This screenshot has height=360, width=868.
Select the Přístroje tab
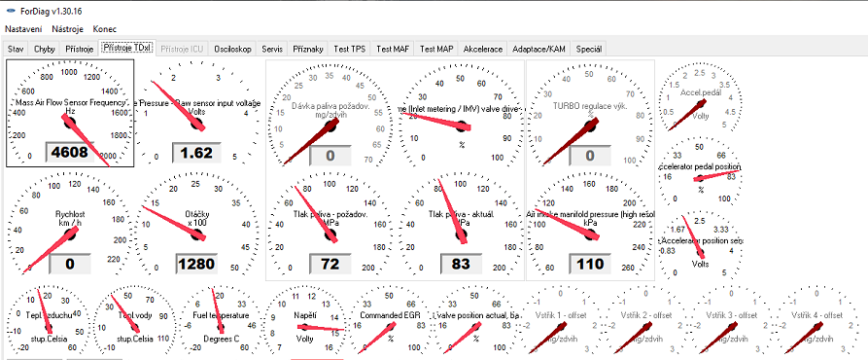click(x=79, y=49)
